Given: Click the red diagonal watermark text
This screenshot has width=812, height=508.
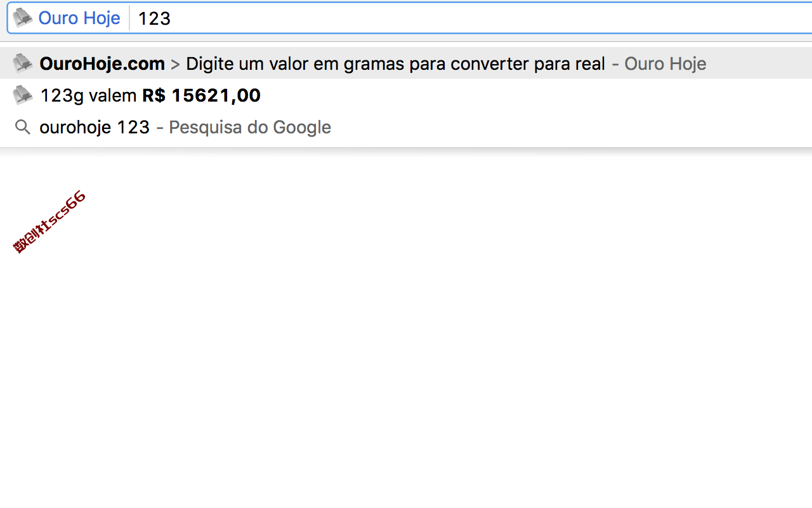Looking at the screenshot, I should point(49,222).
